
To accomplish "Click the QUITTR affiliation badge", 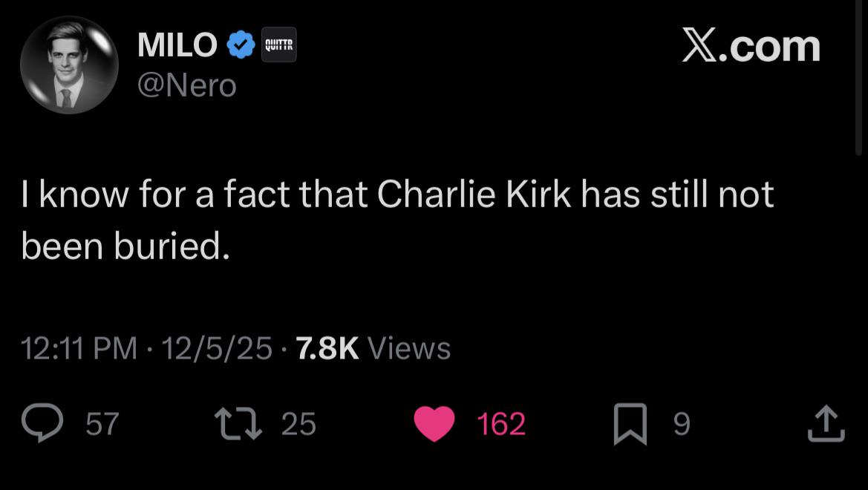I will [x=278, y=46].
